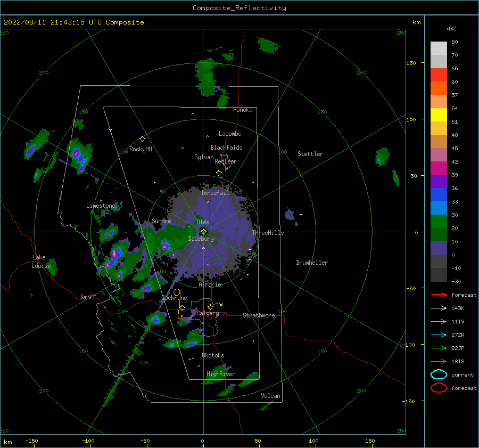This screenshot has width=479, height=448.
Task: Click the HighRiver town label
Action: [221, 374]
